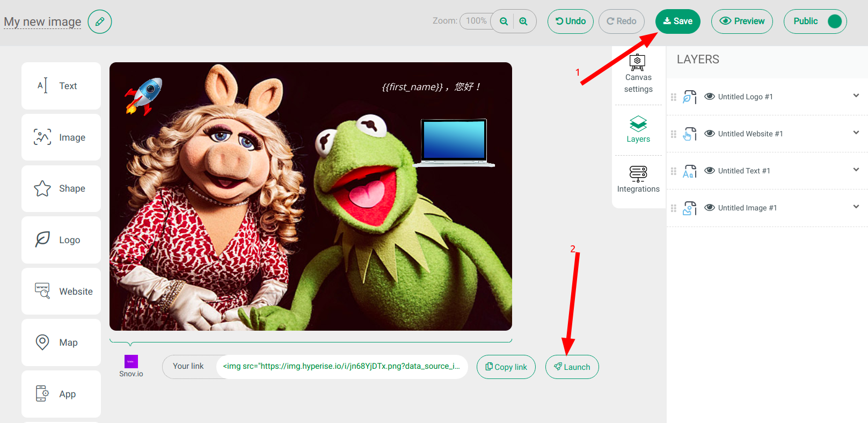This screenshot has width=868, height=423.
Task: Hide the Untitled Text #1 layer
Action: (710, 170)
